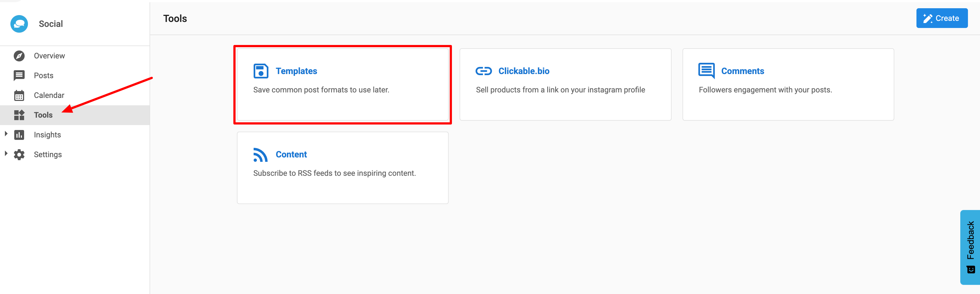Click the Calendar icon in sidebar

coord(19,95)
